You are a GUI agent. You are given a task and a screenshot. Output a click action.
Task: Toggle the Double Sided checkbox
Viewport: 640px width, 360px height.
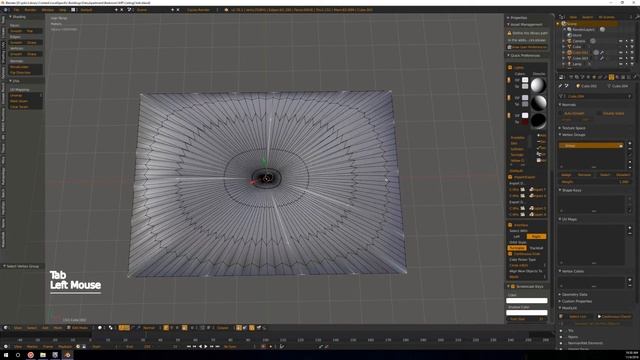599,113
